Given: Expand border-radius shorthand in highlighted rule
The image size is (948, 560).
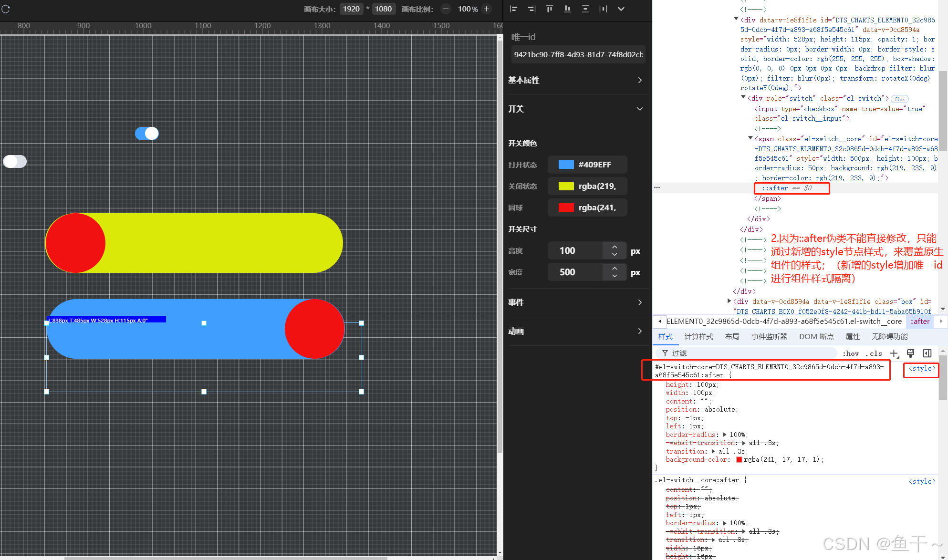Looking at the screenshot, I should 725,435.
